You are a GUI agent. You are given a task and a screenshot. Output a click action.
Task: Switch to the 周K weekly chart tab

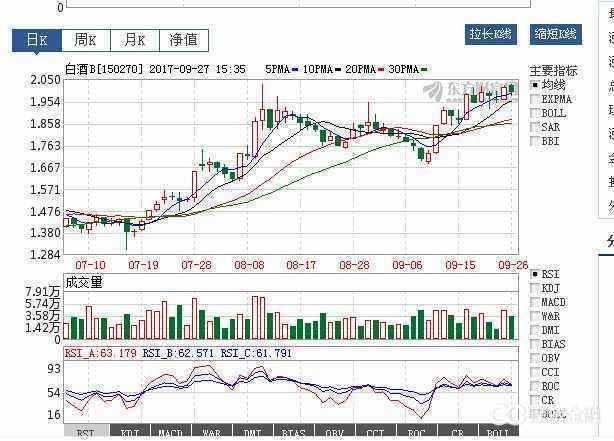tap(85, 40)
